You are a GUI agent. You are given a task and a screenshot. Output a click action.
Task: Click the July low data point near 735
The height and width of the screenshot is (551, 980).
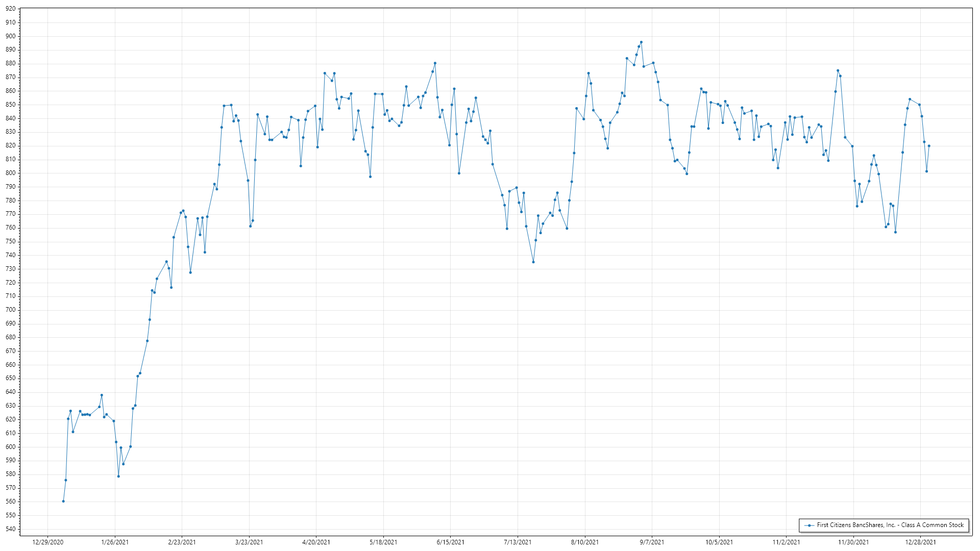click(x=533, y=262)
